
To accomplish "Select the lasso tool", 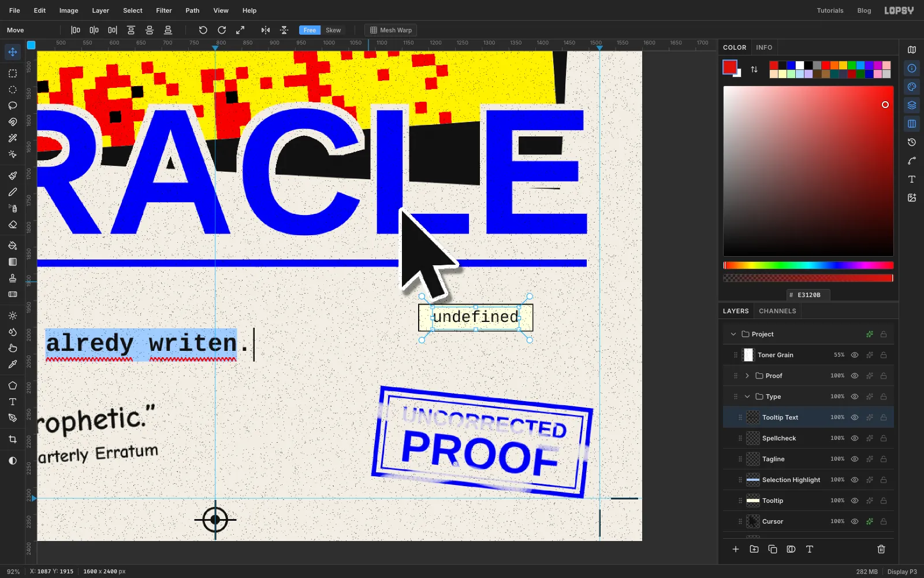I will (13, 106).
